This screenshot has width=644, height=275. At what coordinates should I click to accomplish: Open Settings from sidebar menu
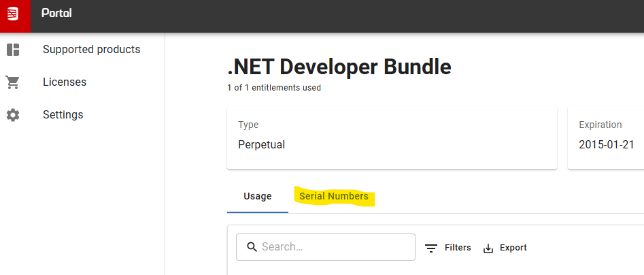[x=82, y=114]
